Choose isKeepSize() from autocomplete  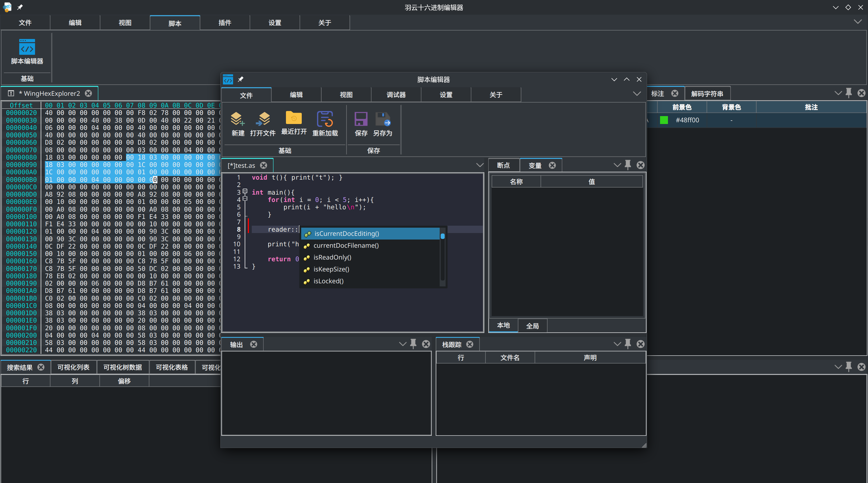[x=370, y=269]
